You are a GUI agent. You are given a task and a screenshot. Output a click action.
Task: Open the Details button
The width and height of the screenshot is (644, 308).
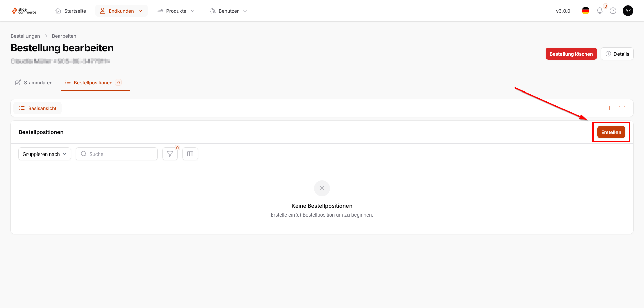point(617,54)
